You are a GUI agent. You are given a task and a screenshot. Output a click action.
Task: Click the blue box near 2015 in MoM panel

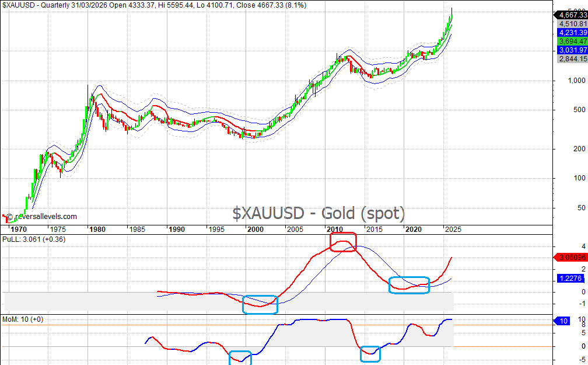coord(370,353)
